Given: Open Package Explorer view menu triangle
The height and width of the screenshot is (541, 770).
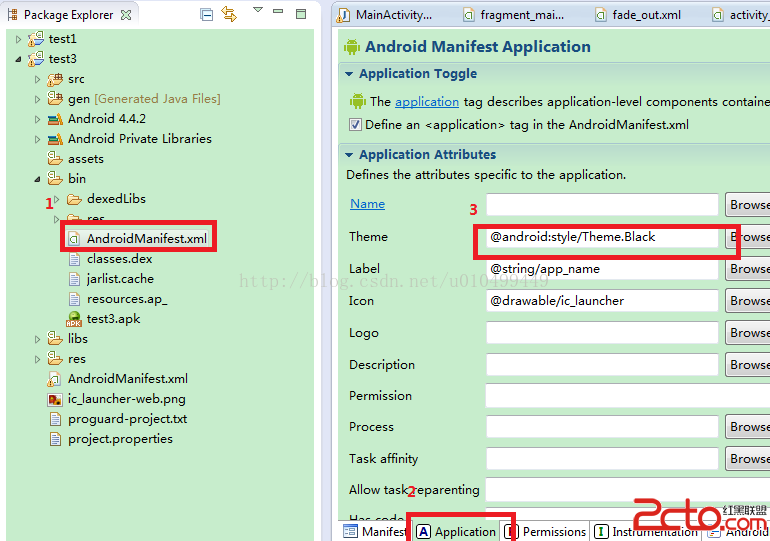Looking at the screenshot, I should tap(257, 11).
